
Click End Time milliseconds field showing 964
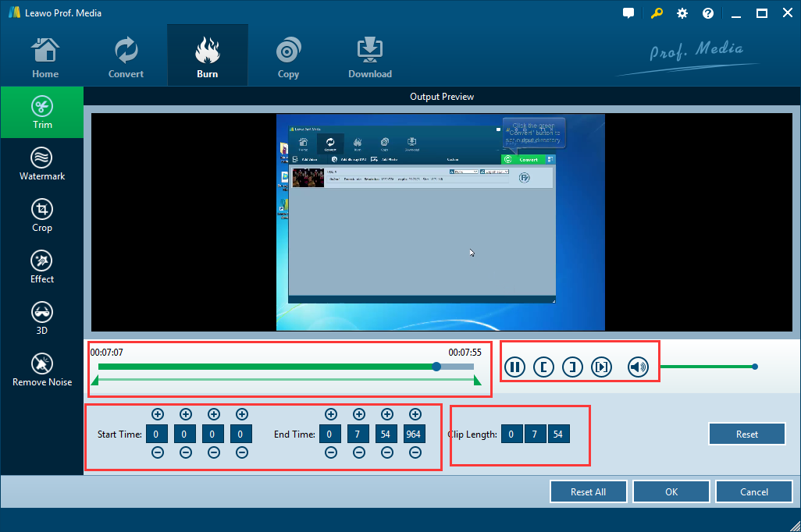(415, 434)
